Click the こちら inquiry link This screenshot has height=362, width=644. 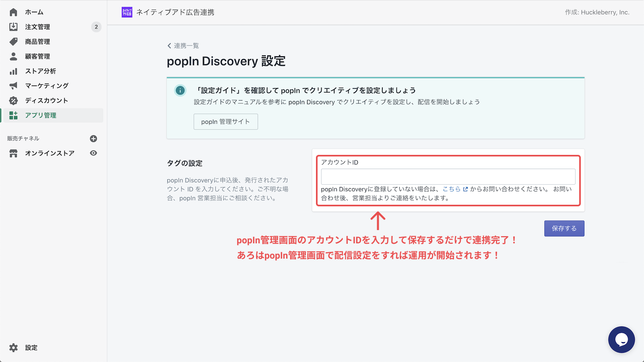451,189
